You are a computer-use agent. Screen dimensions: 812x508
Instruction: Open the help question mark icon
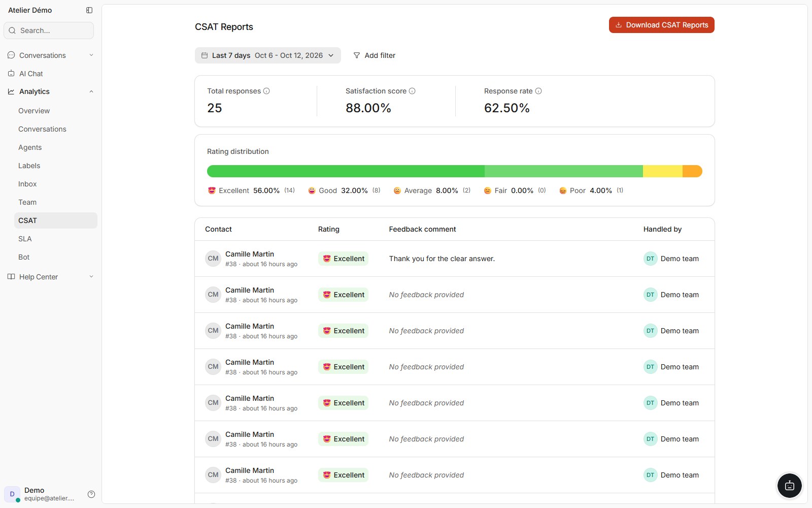pyautogui.click(x=91, y=494)
